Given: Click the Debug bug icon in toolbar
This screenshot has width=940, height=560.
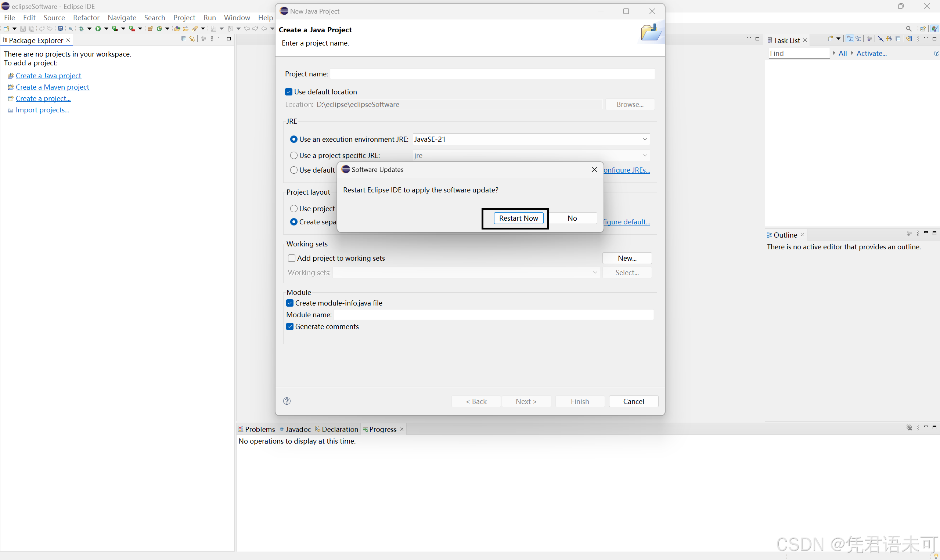Looking at the screenshot, I should click(x=82, y=29).
